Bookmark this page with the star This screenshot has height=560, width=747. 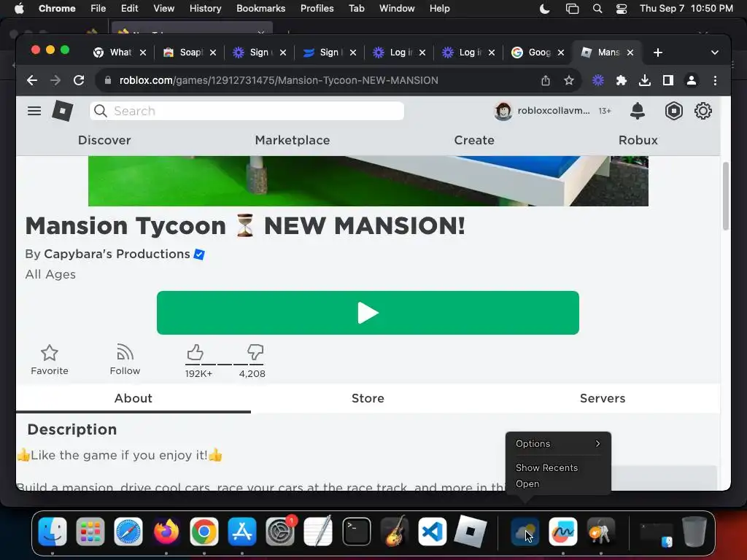569,80
